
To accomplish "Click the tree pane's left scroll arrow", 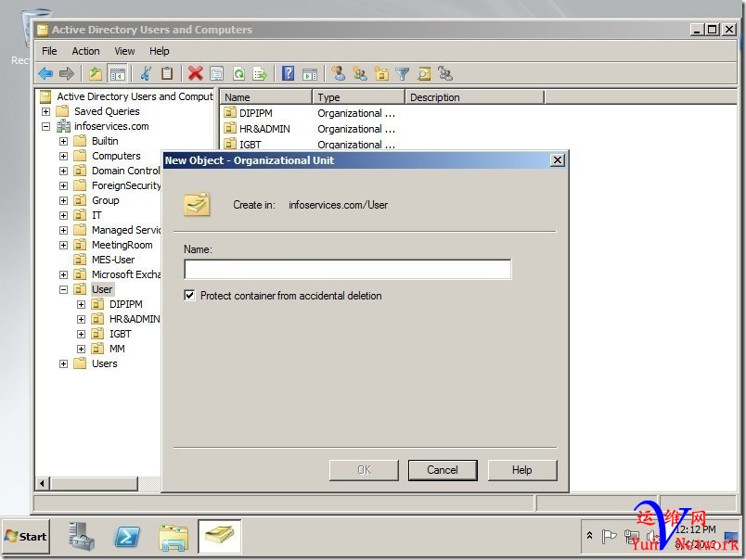I will click(42, 483).
